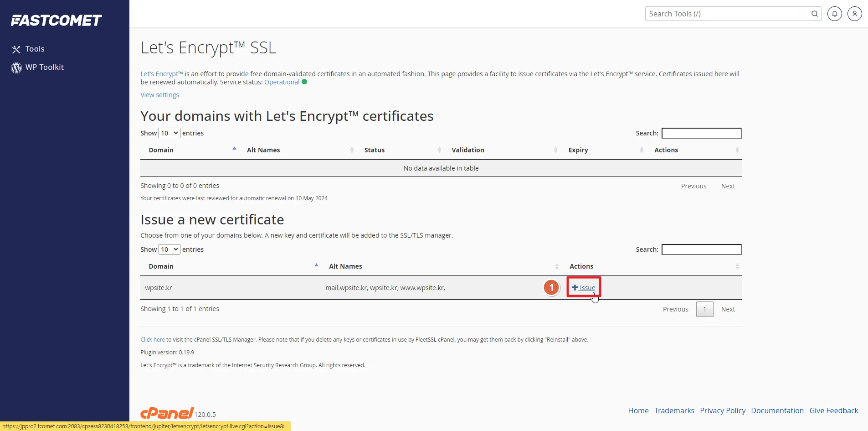Click the cPanel logo in footer
The height and width of the screenshot is (431, 868).
(x=167, y=413)
